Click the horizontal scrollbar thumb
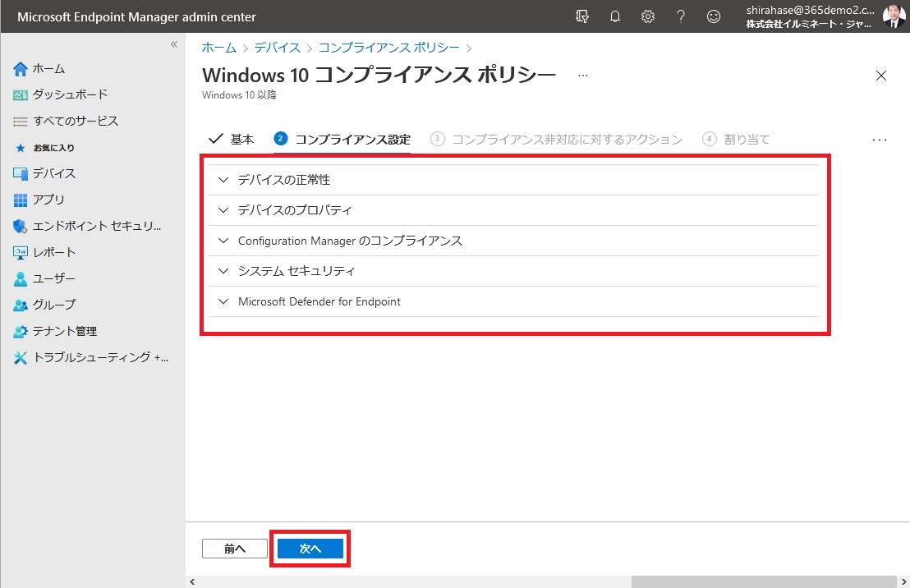This screenshot has width=910, height=588. click(764, 581)
